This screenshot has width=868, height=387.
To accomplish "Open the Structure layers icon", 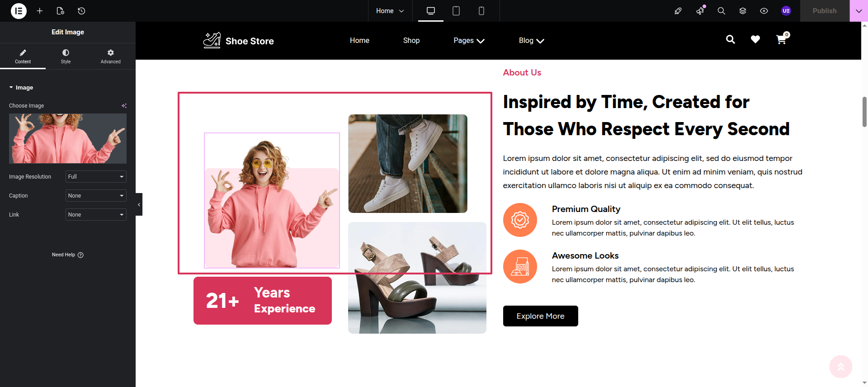I will 743,11.
